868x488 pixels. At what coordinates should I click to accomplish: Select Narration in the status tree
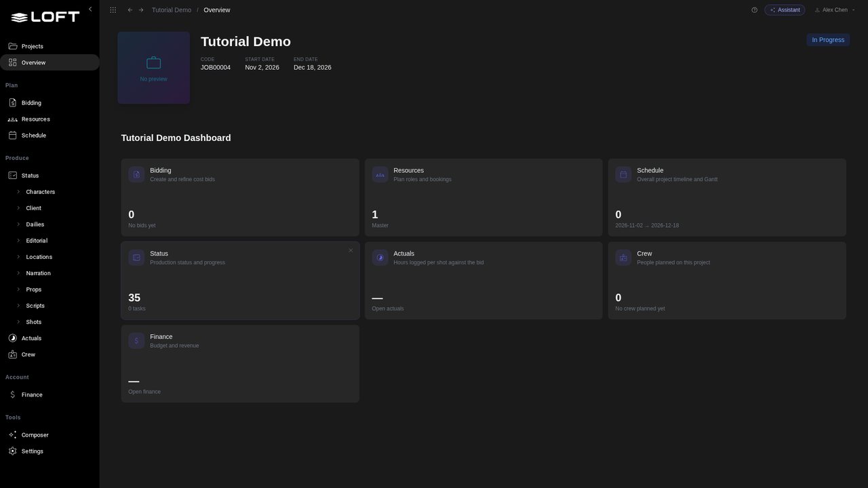(x=38, y=273)
